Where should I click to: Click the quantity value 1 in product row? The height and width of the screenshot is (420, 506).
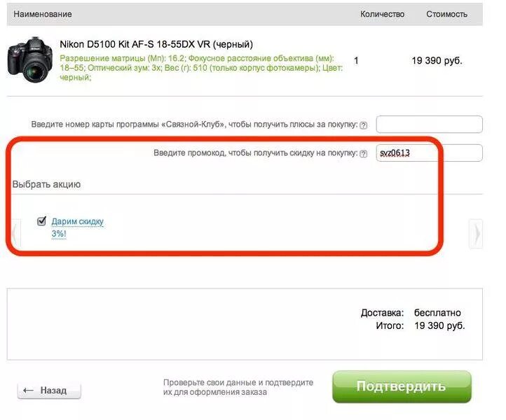click(x=356, y=61)
